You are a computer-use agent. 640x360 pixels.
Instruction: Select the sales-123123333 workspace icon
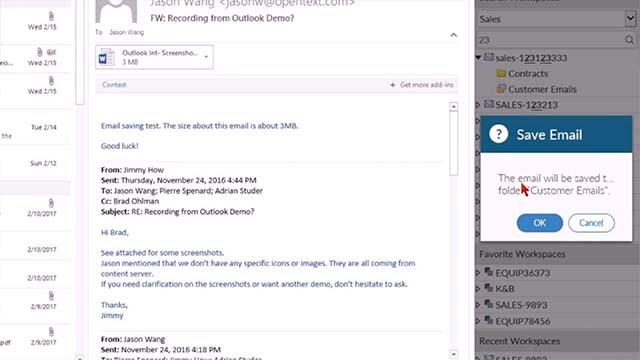(x=489, y=57)
